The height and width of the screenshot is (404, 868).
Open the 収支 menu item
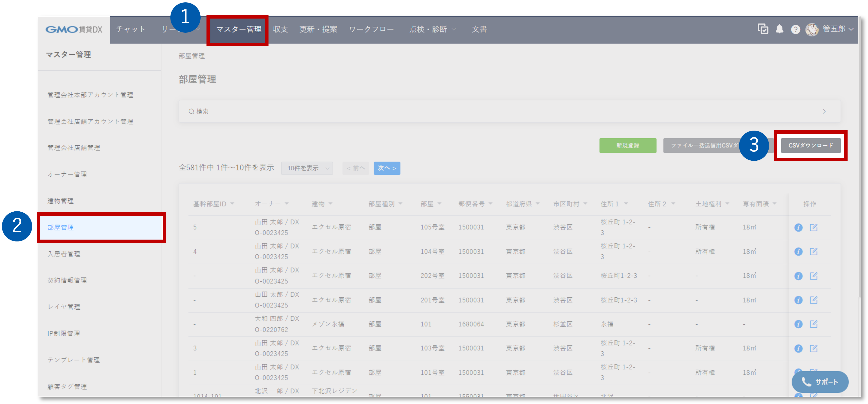(x=280, y=29)
